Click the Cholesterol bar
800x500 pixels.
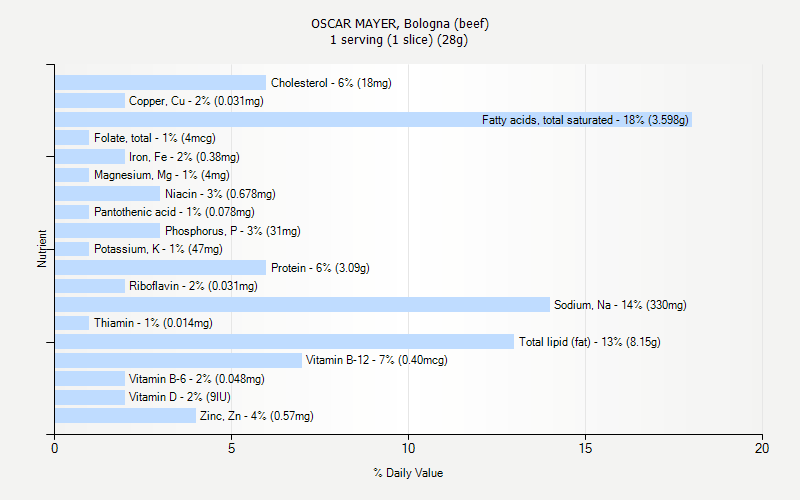pyautogui.click(x=161, y=83)
